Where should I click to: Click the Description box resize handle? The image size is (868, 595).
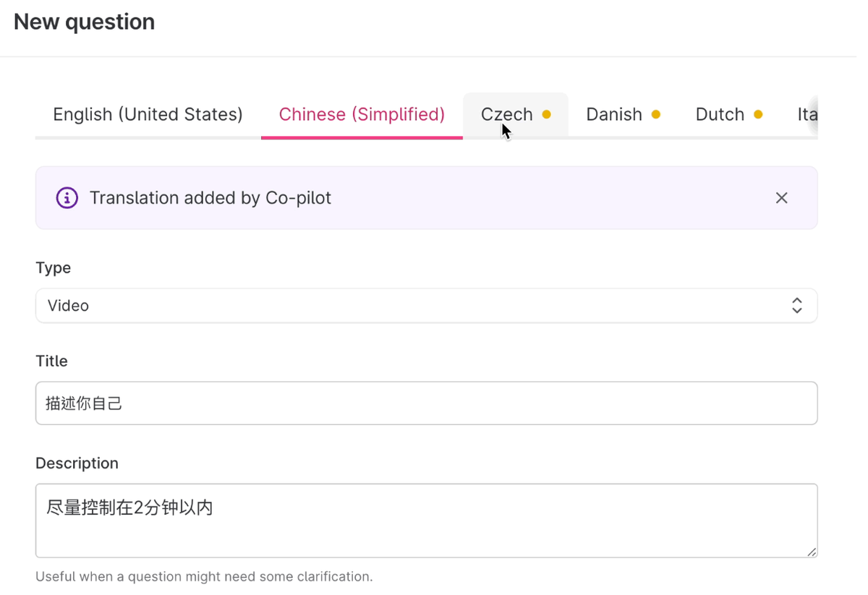coord(812,552)
